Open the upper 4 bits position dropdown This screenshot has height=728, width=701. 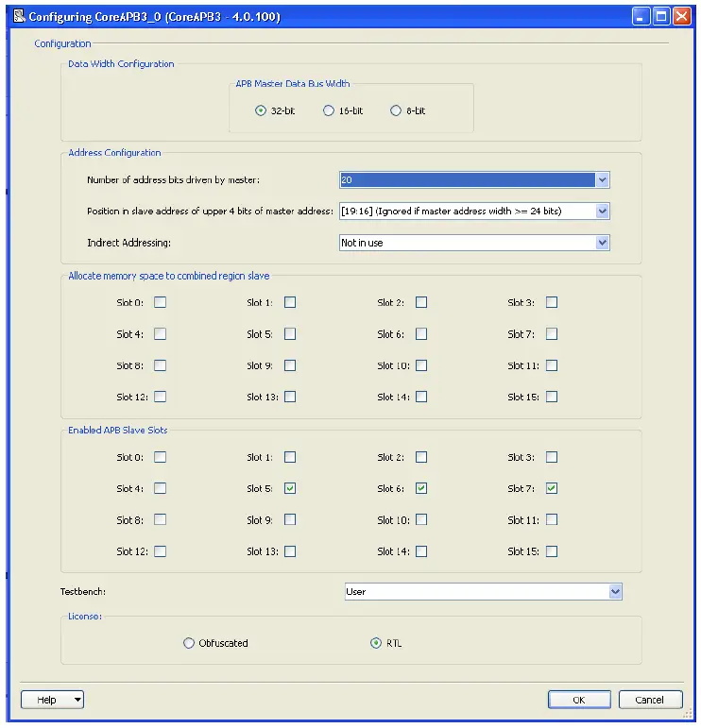coord(602,212)
